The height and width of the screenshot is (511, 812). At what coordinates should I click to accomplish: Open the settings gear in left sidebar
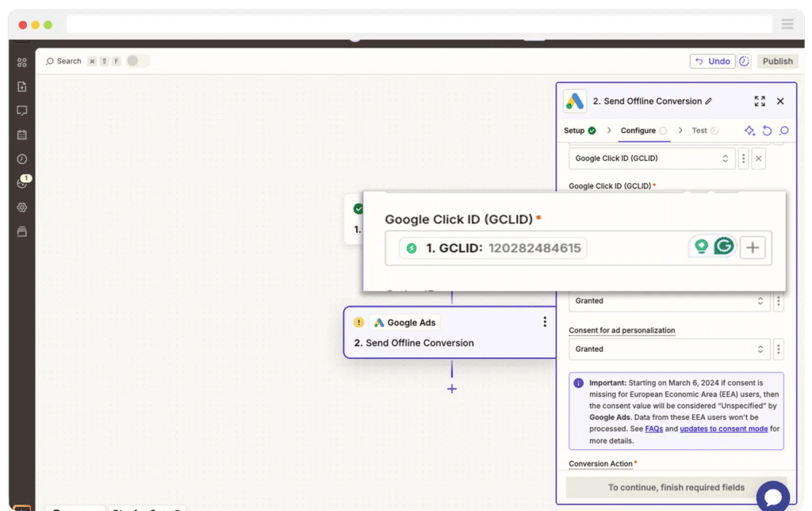click(21, 208)
